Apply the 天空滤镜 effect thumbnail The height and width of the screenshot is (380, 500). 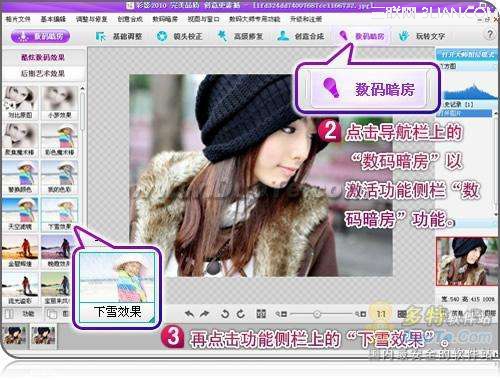coord(20,214)
